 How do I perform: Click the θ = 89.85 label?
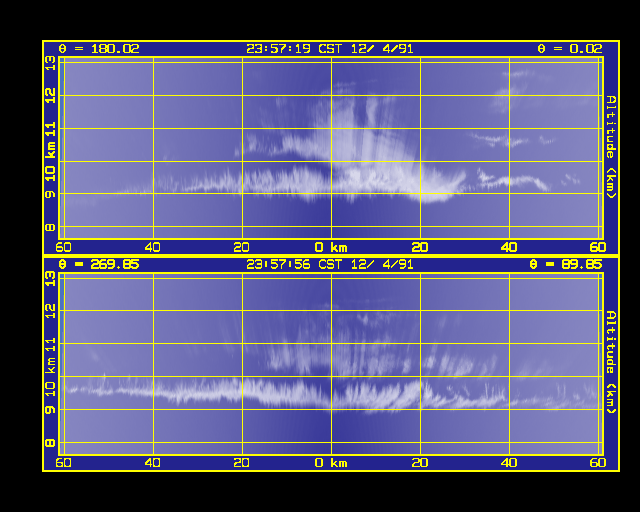coord(566,265)
